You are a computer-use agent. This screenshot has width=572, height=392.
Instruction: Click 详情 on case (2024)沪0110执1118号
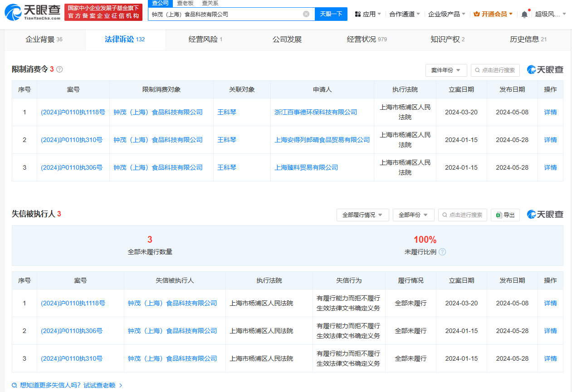click(550, 112)
